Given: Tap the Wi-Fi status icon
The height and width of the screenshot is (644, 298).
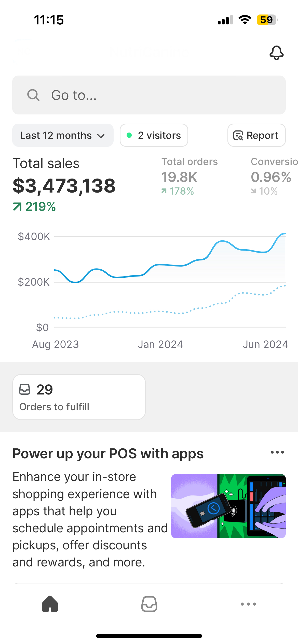Looking at the screenshot, I should [x=245, y=20].
